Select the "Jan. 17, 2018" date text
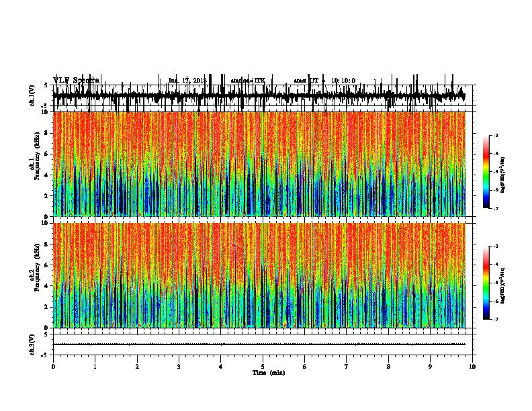This screenshot has width=532, height=411. pos(187,81)
